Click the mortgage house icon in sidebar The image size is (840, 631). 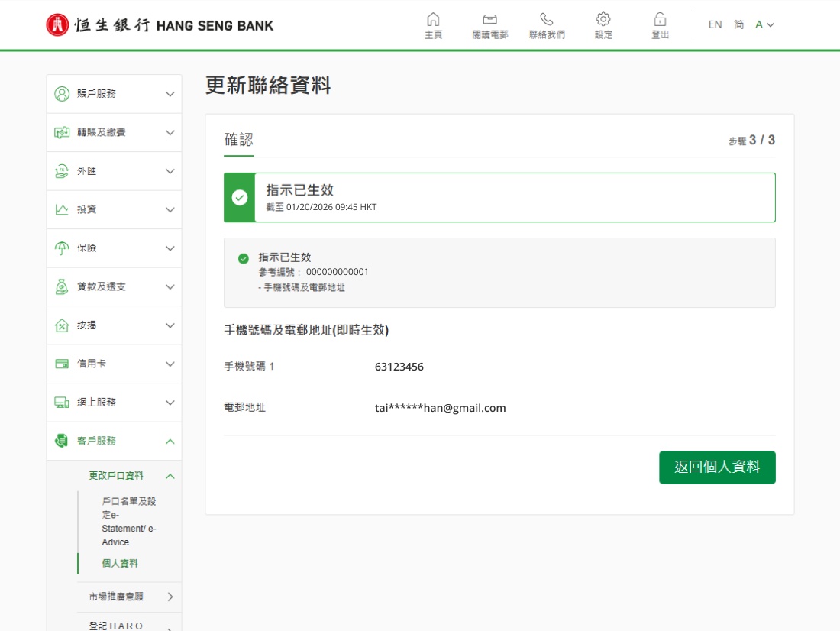point(62,325)
